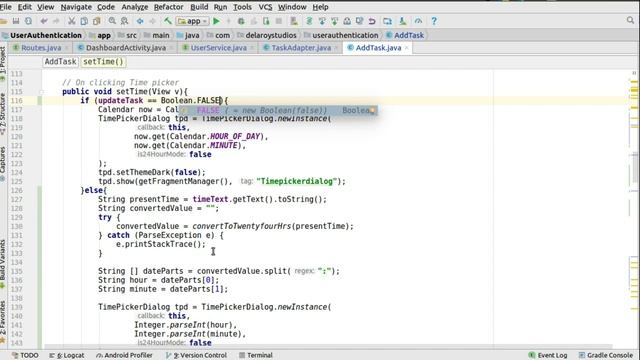Collapse the setTime method fold marker at line 115
This screenshot has height=360, width=640.
click(x=42, y=92)
